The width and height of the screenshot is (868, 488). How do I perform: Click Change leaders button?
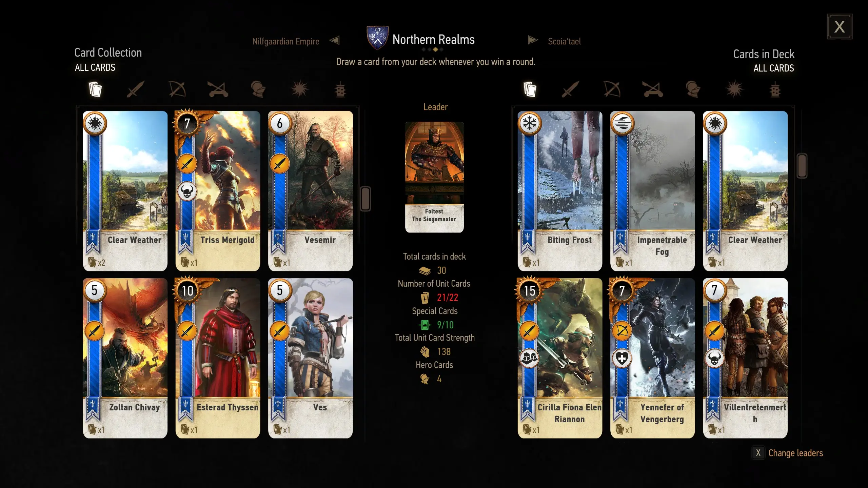tap(788, 453)
